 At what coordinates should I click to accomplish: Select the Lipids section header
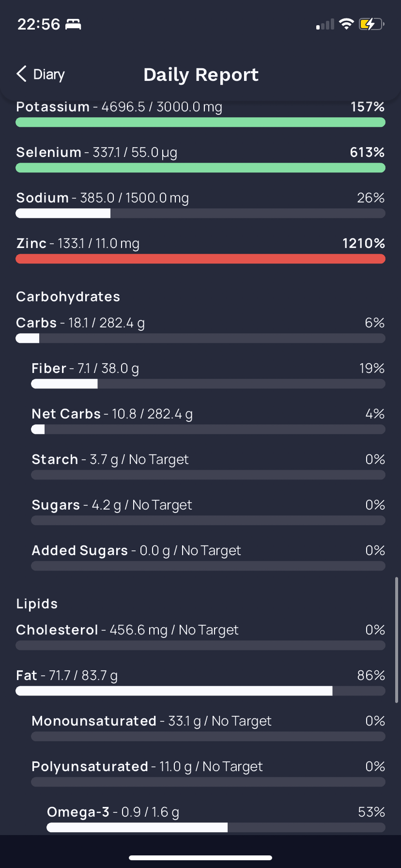(37, 604)
